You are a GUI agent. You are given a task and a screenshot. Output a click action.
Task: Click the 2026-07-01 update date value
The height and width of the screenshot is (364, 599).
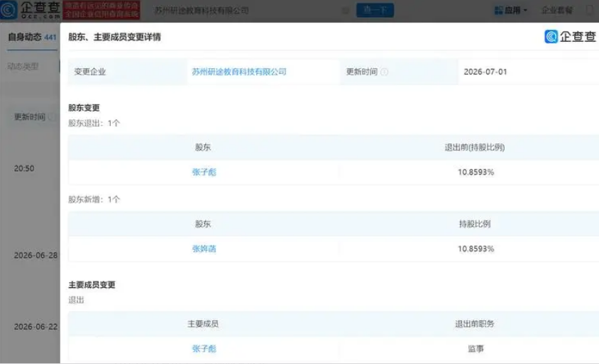(x=485, y=72)
